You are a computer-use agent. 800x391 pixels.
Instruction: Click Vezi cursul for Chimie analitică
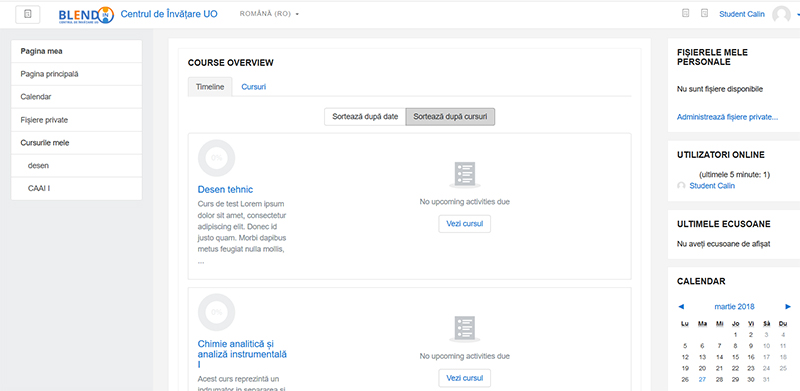pos(464,378)
